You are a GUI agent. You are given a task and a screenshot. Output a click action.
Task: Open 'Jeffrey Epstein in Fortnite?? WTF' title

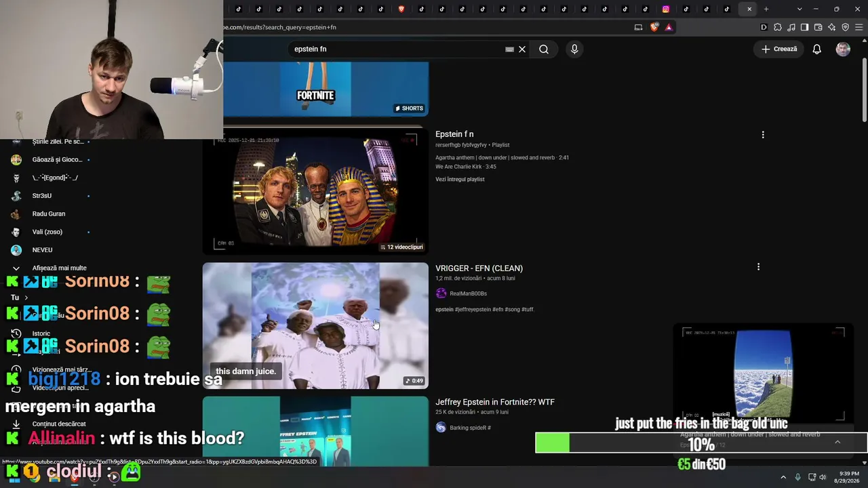[x=495, y=402]
